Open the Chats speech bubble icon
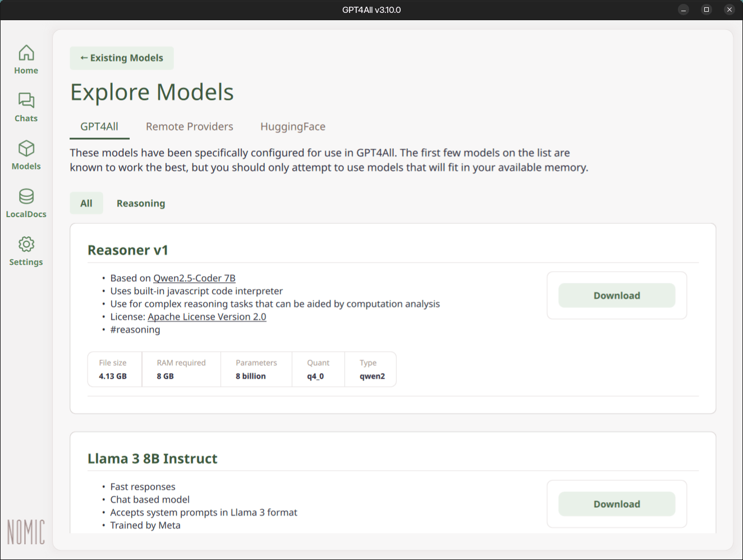 [26, 100]
